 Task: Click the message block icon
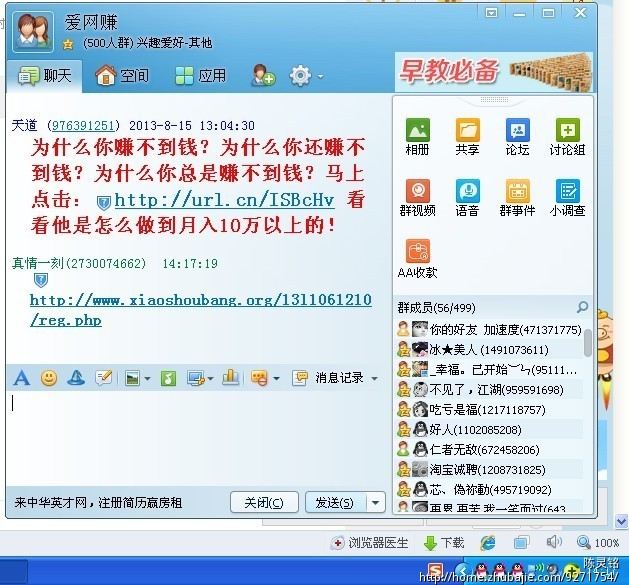(259, 378)
